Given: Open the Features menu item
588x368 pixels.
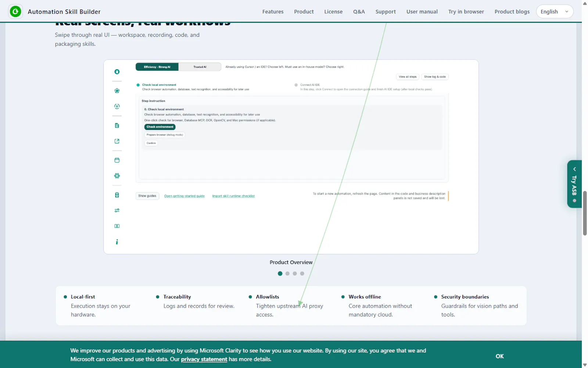Looking at the screenshot, I should tap(273, 12).
